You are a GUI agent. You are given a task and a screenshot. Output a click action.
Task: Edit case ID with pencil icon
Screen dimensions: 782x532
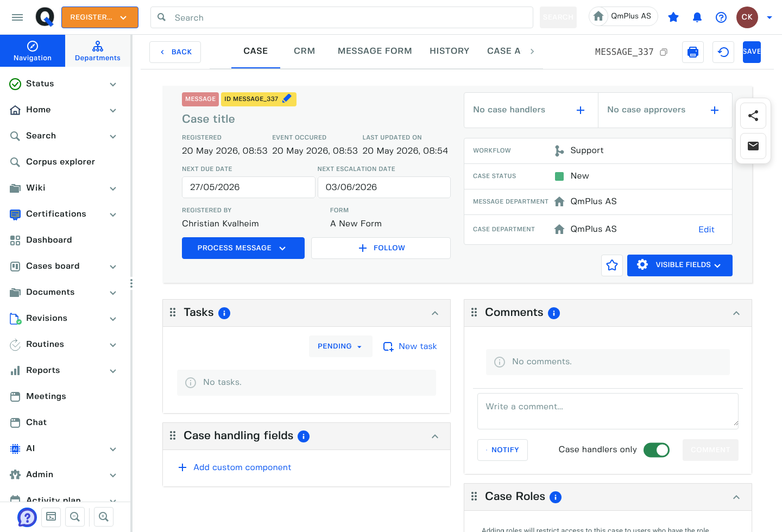click(x=287, y=99)
